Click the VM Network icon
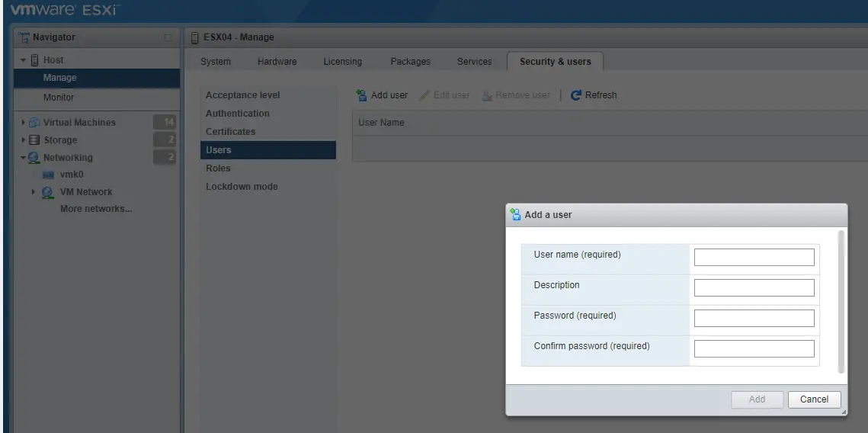 [47, 192]
